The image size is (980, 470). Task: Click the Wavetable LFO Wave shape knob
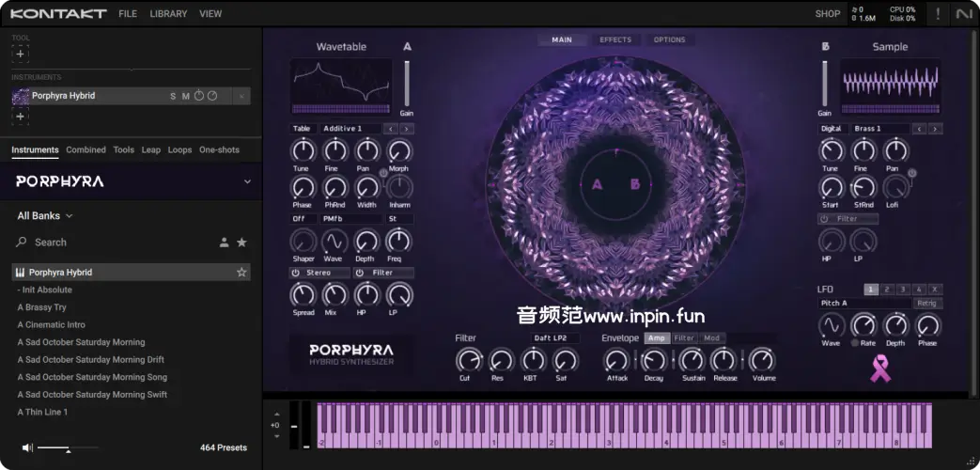click(x=334, y=243)
